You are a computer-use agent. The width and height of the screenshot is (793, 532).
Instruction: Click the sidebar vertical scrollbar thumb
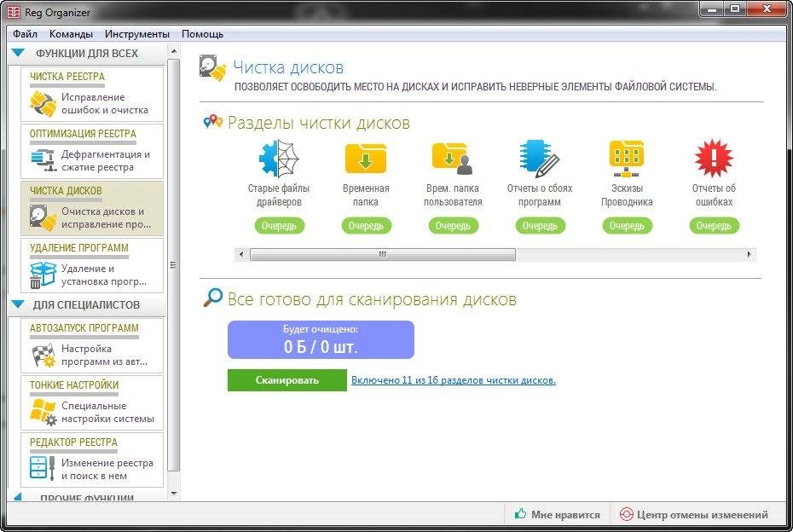click(x=174, y=265)
